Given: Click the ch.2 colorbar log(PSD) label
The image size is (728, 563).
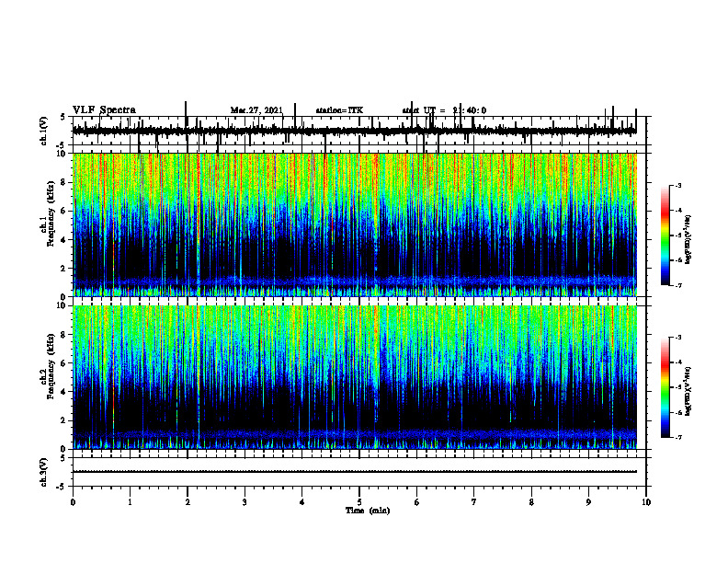Looking at the screenshot, I should click(x=688, y=391).
